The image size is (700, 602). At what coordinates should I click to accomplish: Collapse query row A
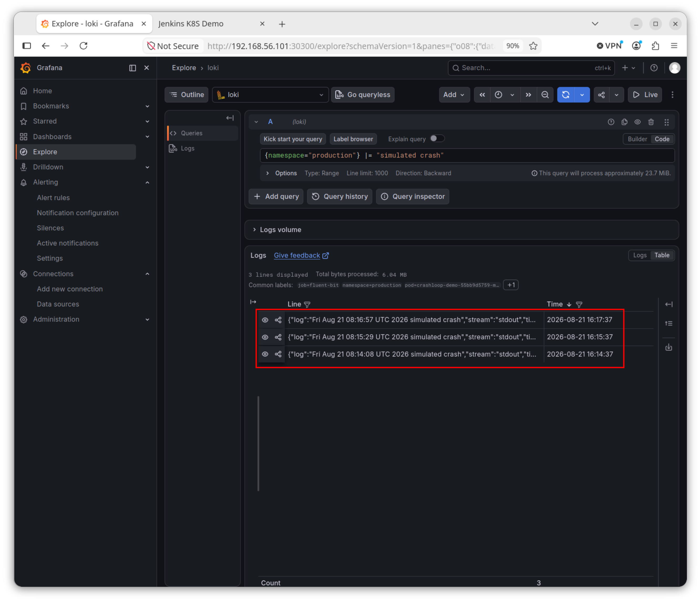pos(256,122)
